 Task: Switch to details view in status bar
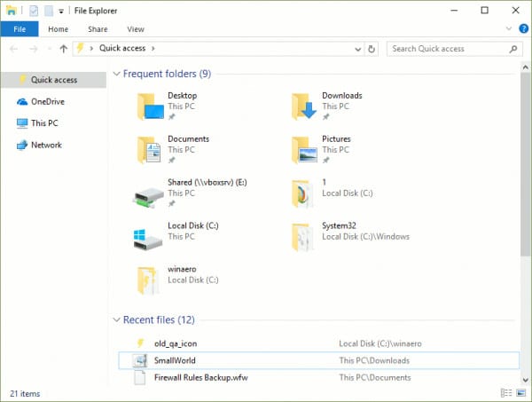pyautogui.click(x=506, y=393)
